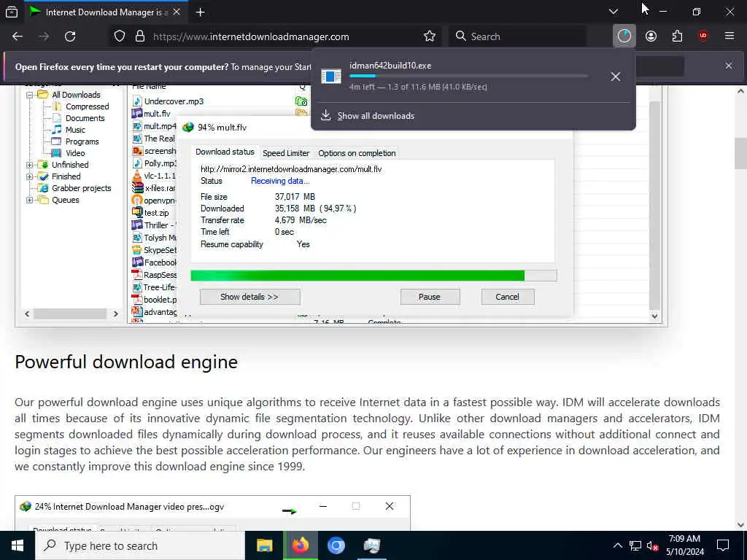Viewport: 747px width, 560px height.
Task: Click the booklet PDF file icon
Action: point(137,300)
